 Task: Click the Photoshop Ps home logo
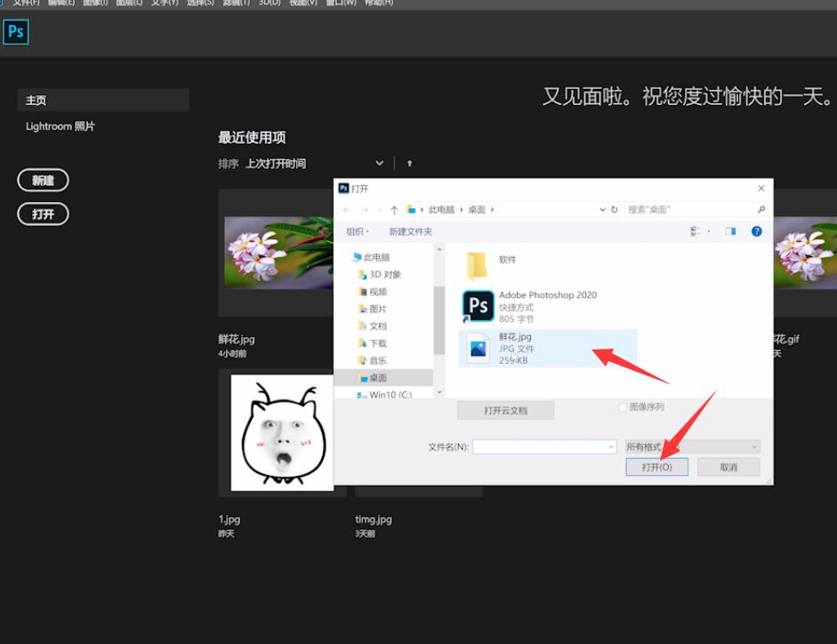(15, 32)
